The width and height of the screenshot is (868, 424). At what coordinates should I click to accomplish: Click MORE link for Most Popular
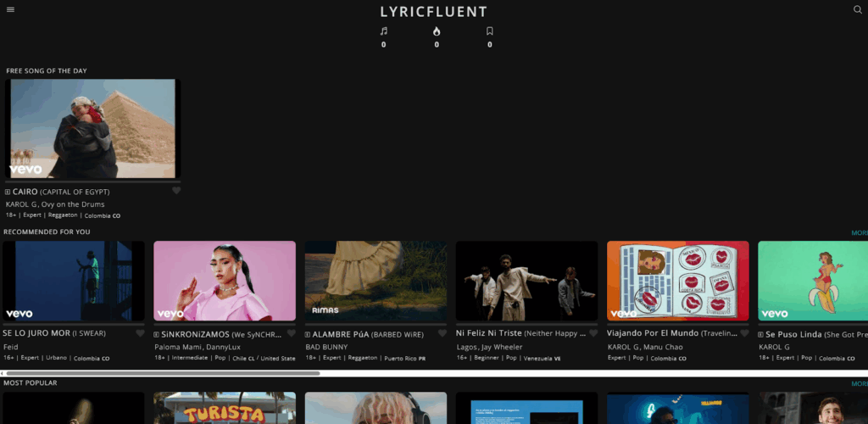(860, 383)
